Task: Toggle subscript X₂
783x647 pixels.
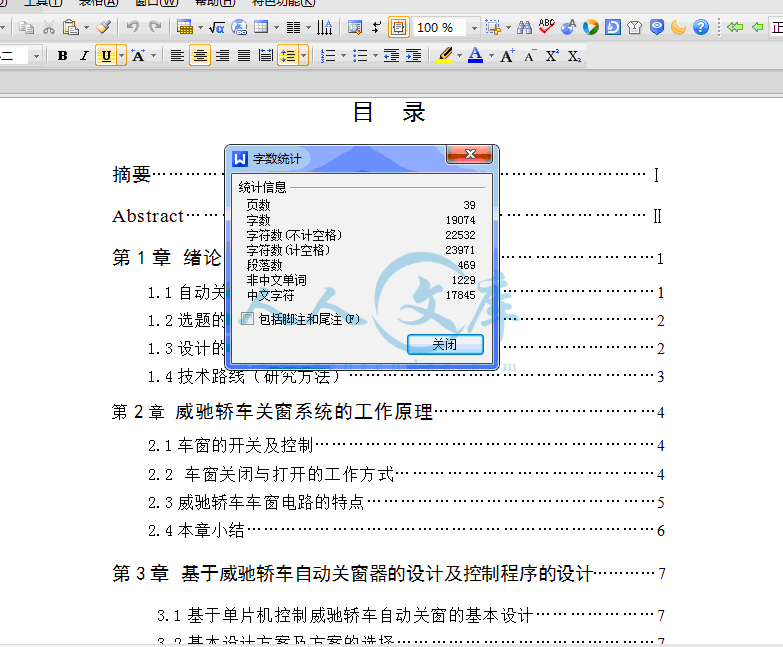Action: 574,56
